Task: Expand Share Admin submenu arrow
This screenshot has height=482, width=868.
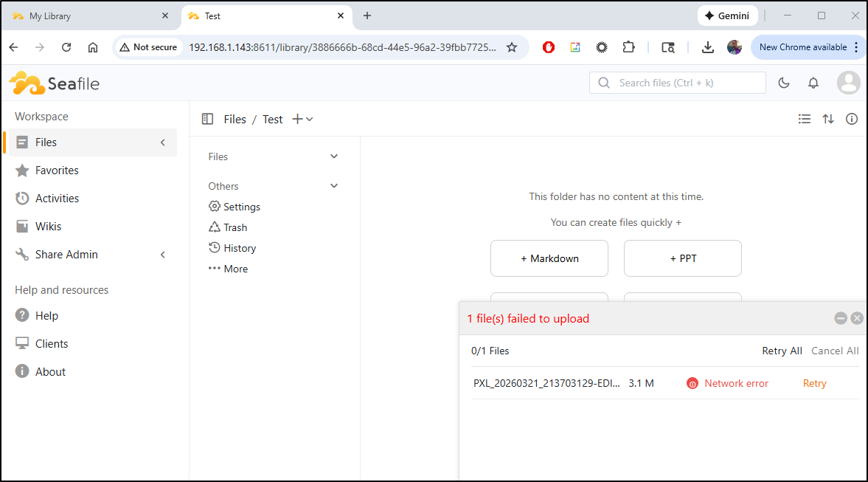Action: click(163, 255)
